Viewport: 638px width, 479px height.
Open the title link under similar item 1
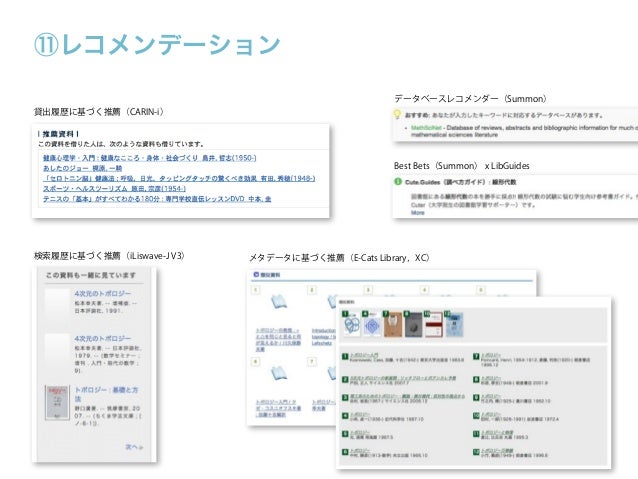pos(278,340)
